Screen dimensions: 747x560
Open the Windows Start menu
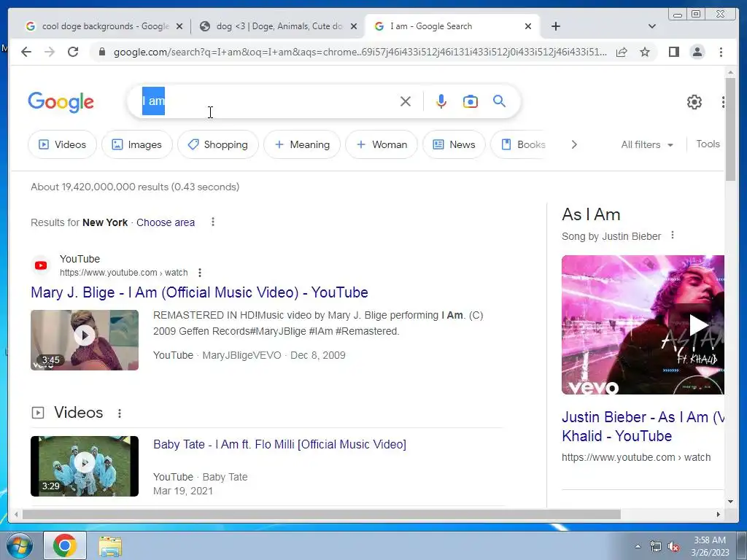[x=18, y=546]
